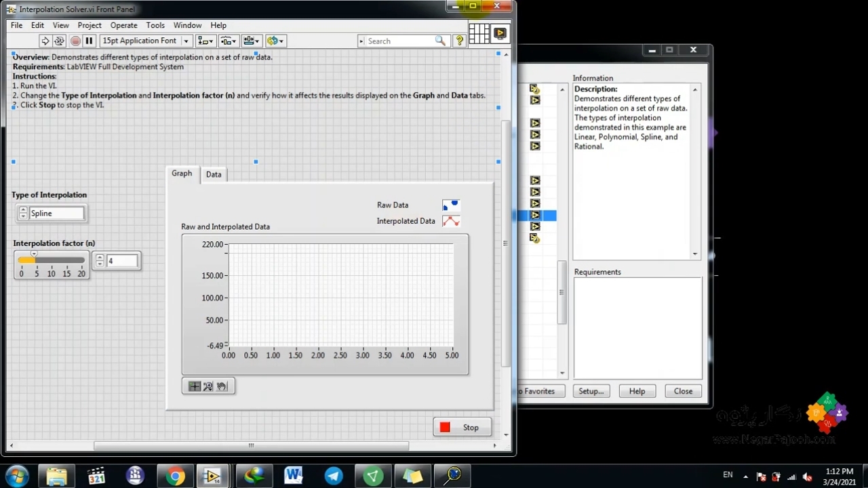
Task: Switch to the Data tab
Action: 214,175
